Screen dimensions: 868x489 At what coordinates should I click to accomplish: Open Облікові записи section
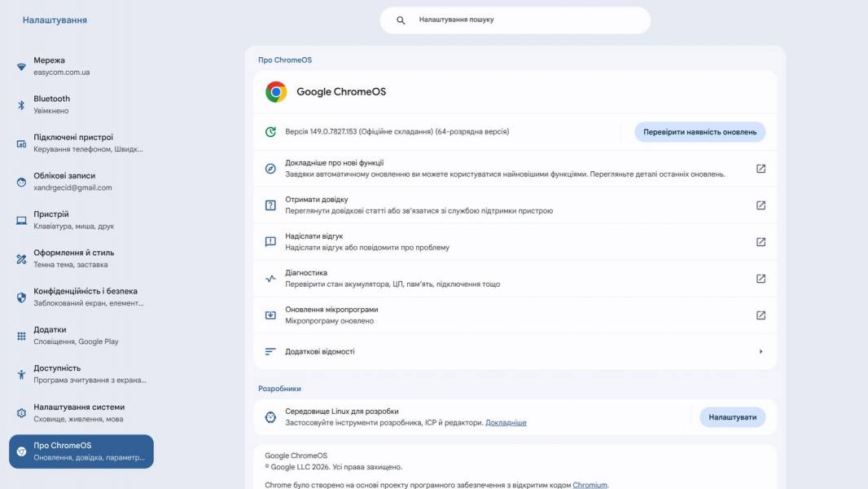click(81, 182)
